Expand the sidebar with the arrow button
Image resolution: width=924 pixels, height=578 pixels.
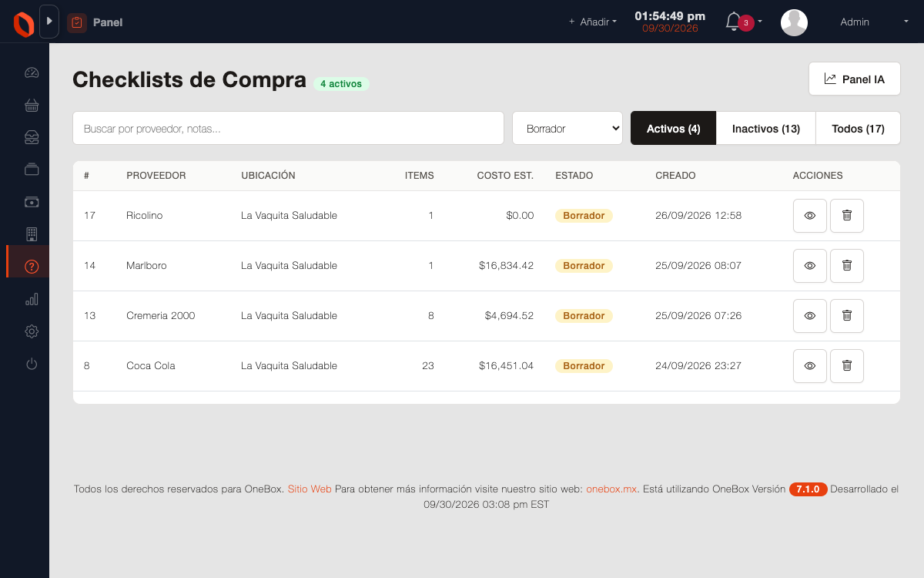click(x=49, y=22)
